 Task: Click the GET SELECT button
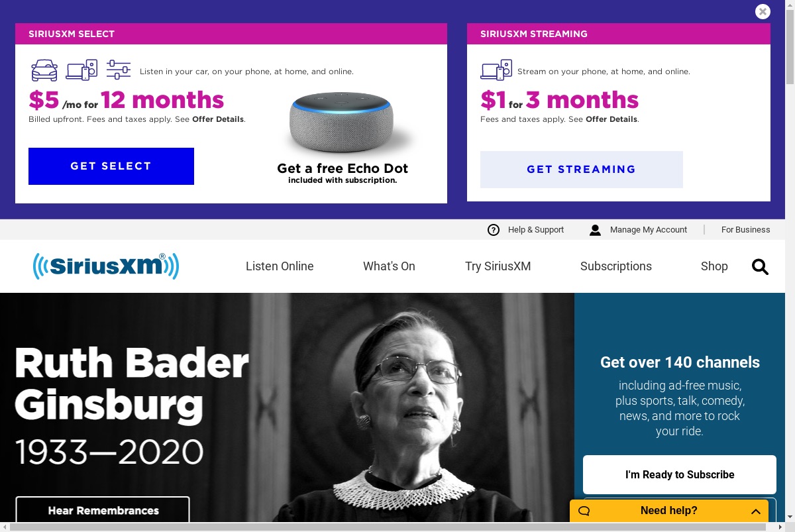click(111, 166)
